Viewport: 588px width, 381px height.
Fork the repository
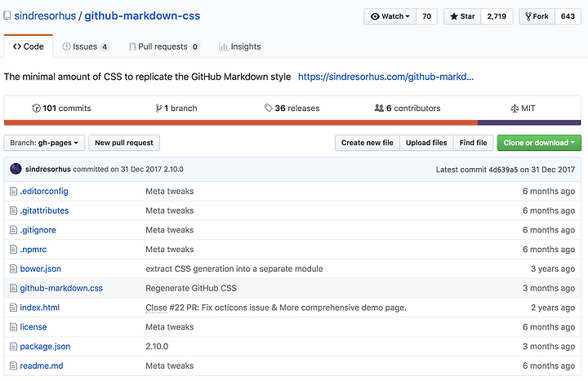pos(537,16)
